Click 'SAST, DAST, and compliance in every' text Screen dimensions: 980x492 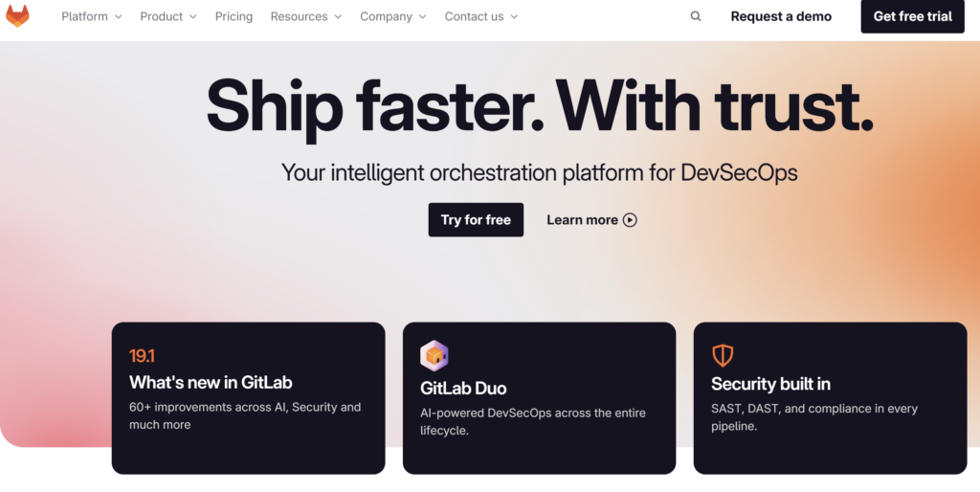coord(814,409)
